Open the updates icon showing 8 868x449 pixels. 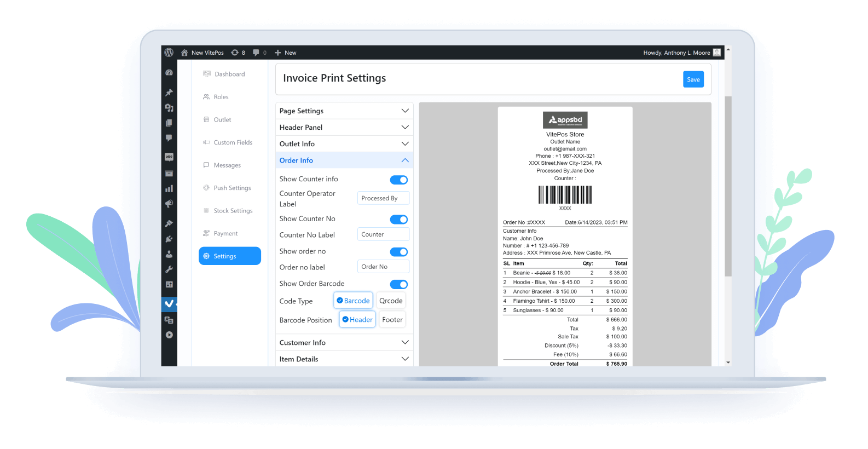point(235,53)
